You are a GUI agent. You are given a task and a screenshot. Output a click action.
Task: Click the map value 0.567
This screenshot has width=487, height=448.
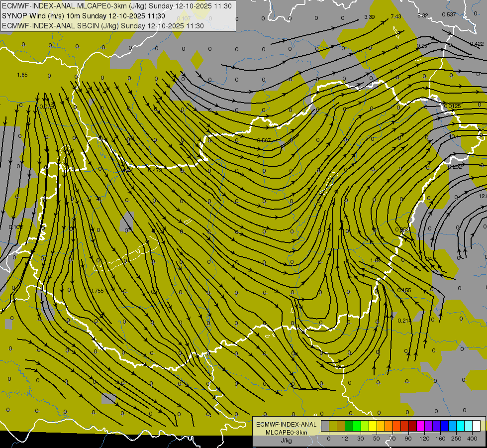(264, 140)
